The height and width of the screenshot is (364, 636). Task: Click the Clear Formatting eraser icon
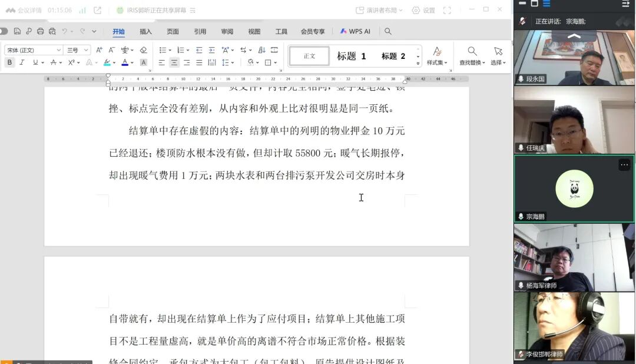click(x=143, y=50)
